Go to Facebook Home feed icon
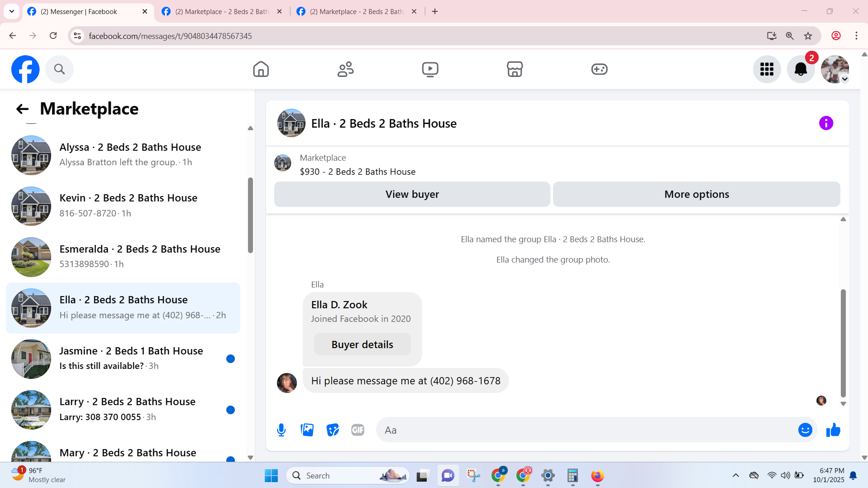This screenshot has width=868, height=488. click(x=261, y=69)
